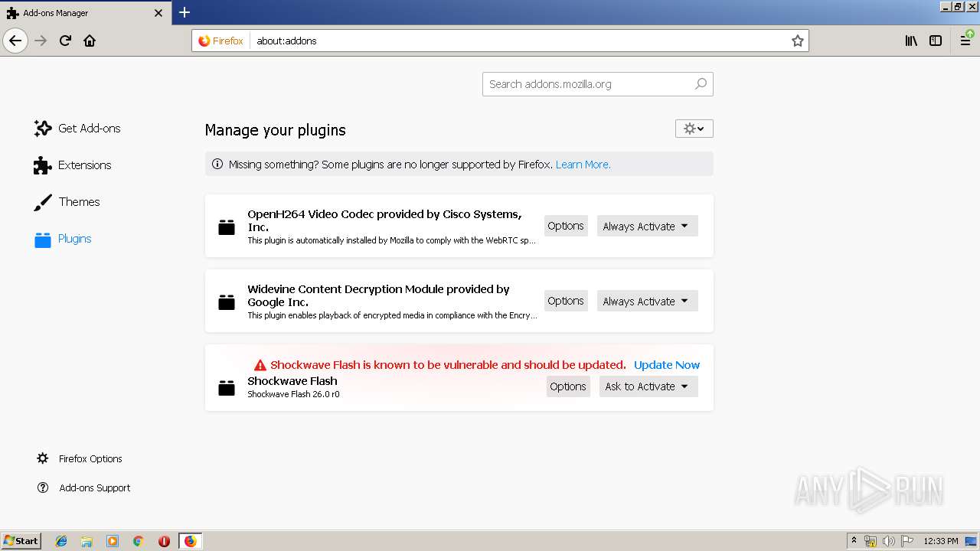Show sidebars using the toolbar icon
The width and height of the screenshot is (980, 551).
[936, 41]
